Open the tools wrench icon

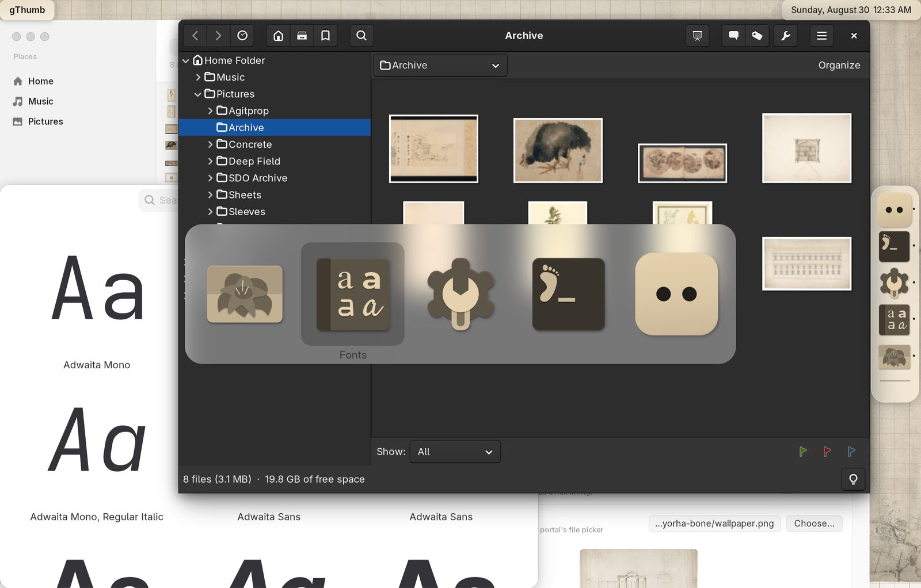pos(785,36)
